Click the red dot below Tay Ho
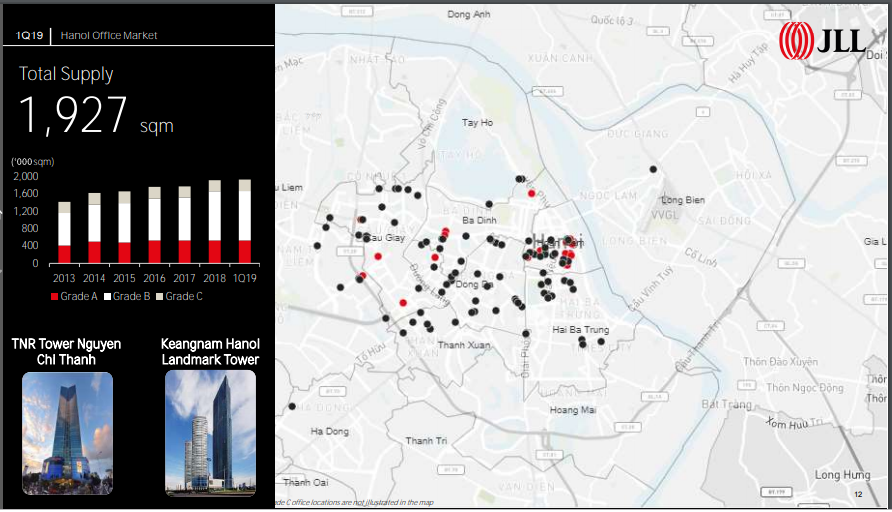This screenshot has width=892, height=512. point(532,193)
